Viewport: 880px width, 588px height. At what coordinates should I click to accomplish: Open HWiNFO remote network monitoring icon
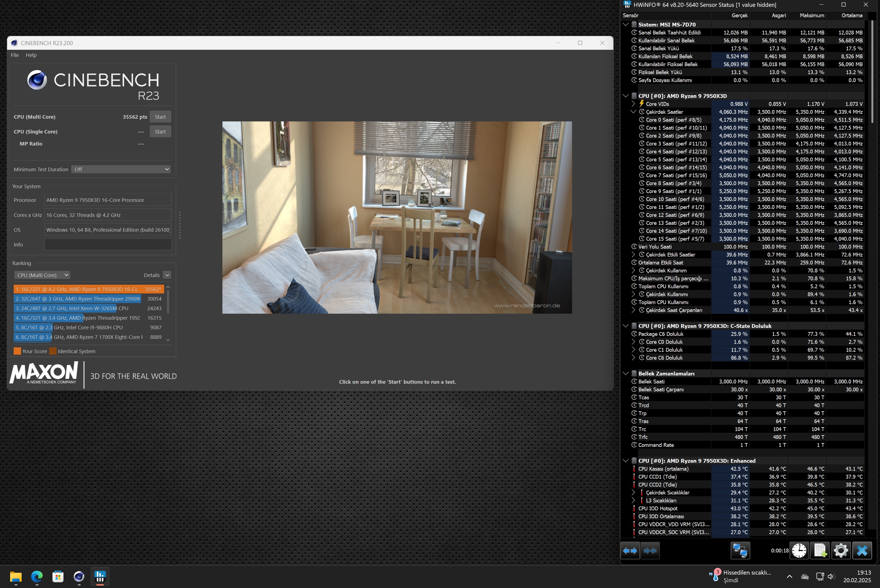tap(740, 551)
